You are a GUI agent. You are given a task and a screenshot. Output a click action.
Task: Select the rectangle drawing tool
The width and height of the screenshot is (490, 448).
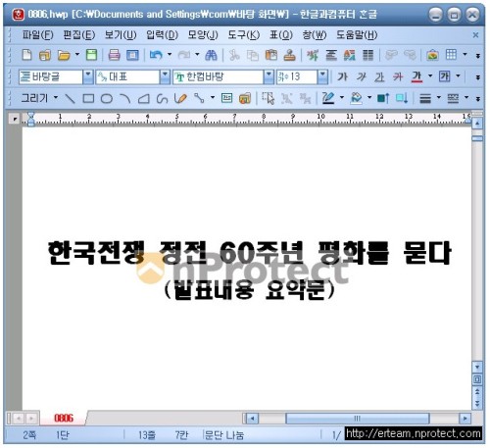(x=88, y=98)
